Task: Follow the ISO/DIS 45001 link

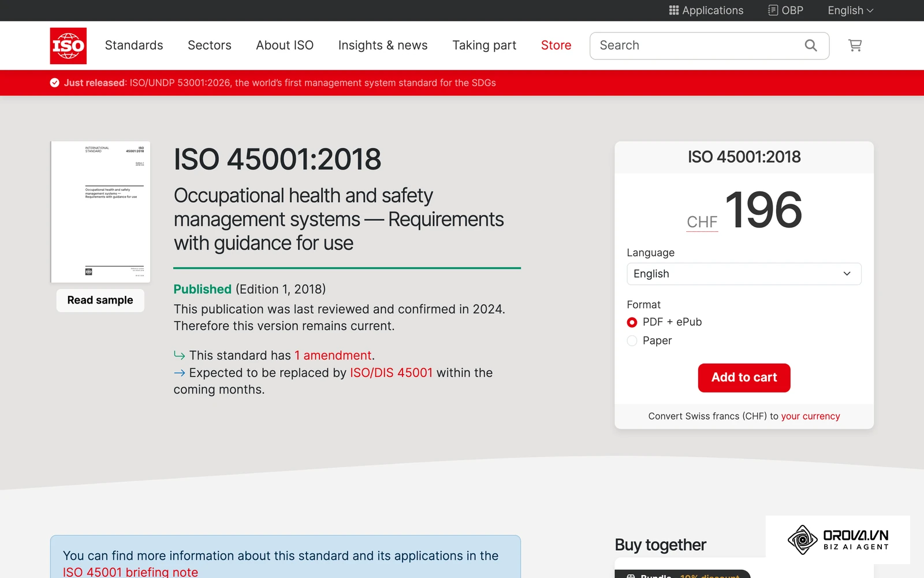Action: click(391, 373)
